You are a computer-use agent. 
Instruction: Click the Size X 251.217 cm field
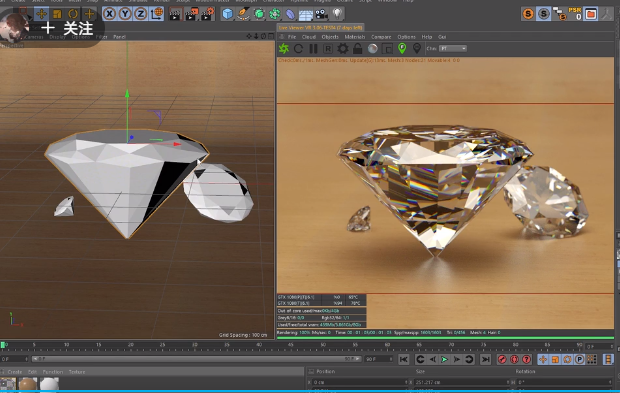(x=462, y=382)
